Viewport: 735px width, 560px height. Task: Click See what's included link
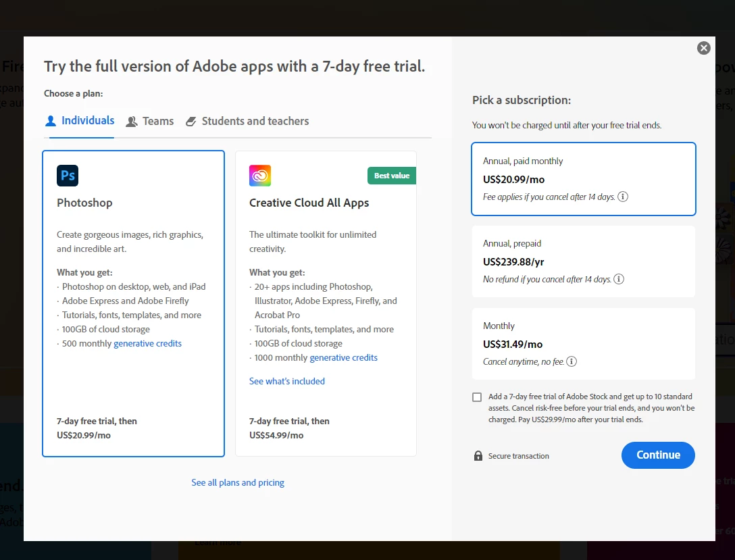point(287,382)
